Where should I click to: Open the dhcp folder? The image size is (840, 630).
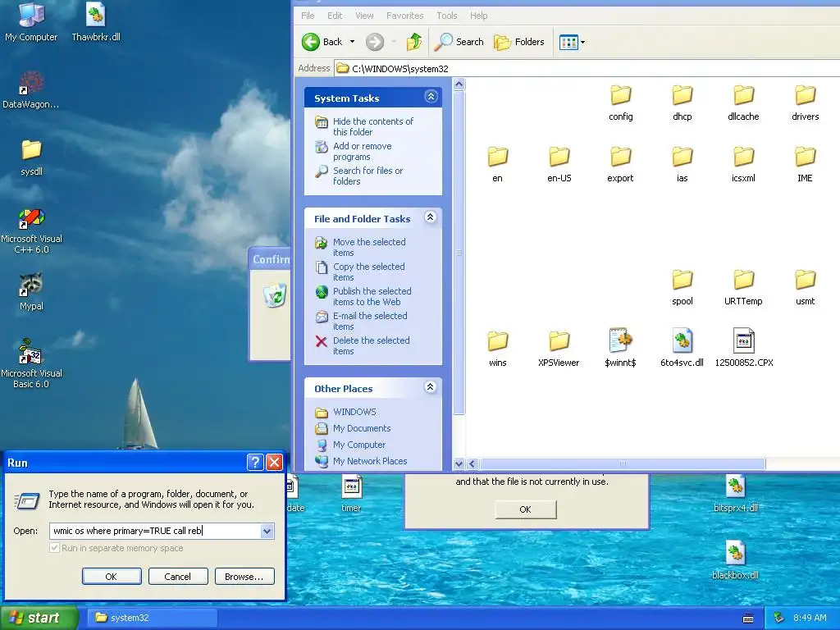tap(682, 103)
